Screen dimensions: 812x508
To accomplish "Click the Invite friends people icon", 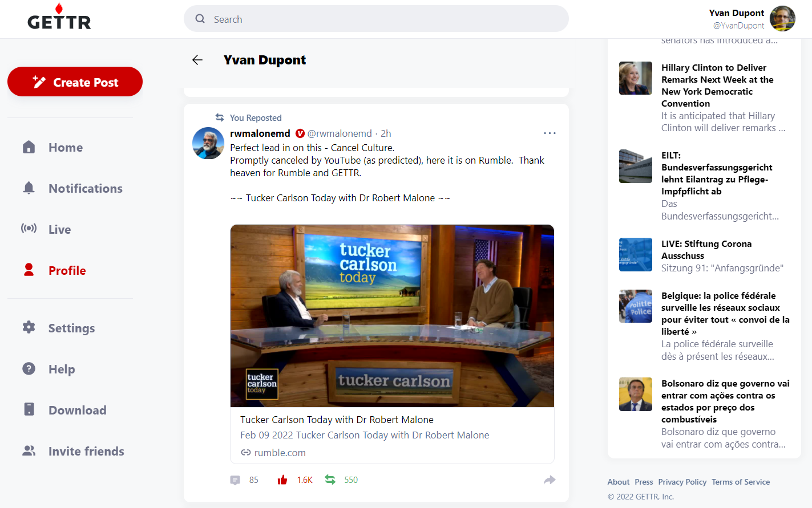I will (x=29, y=450).
